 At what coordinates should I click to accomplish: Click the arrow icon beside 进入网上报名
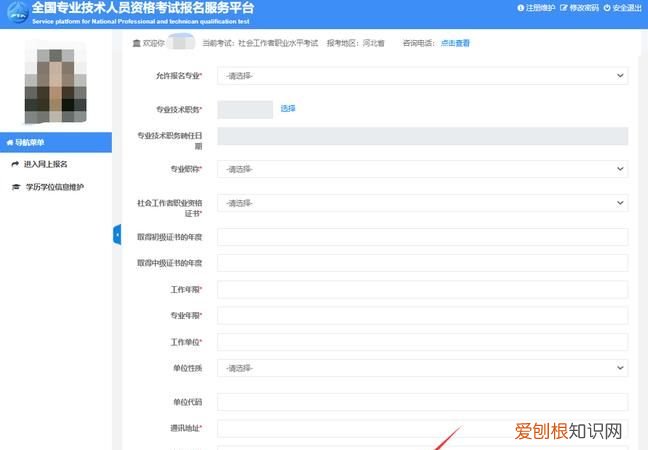pyautogui.click(x=15, y=164)
